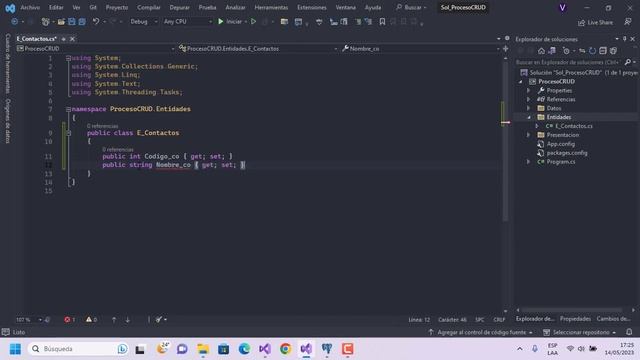Open the Debug configuration dropdown

coord(143,22)
